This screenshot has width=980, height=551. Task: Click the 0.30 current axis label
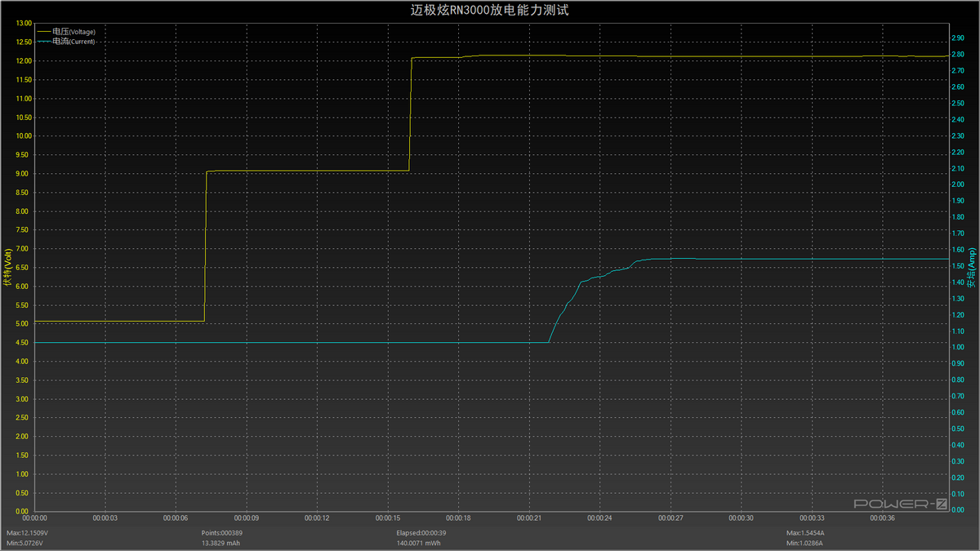click(x=959, y=462)
